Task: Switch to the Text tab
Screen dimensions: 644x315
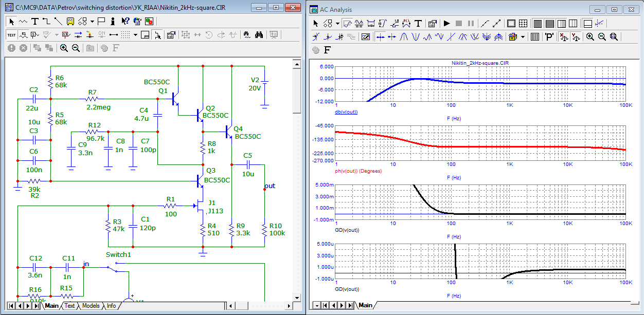Action: click(69, 306)
